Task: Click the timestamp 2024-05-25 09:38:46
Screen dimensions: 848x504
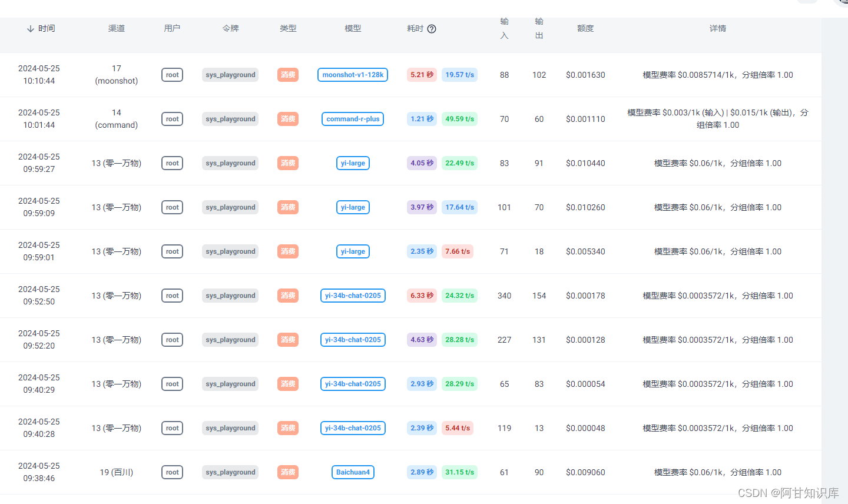Action: [x=39, y=472]
